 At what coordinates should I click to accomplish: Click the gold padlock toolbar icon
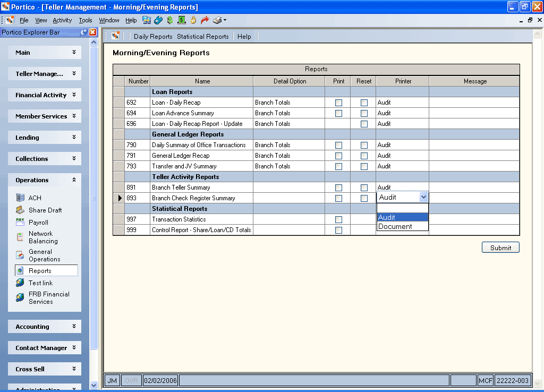point(193,20)
